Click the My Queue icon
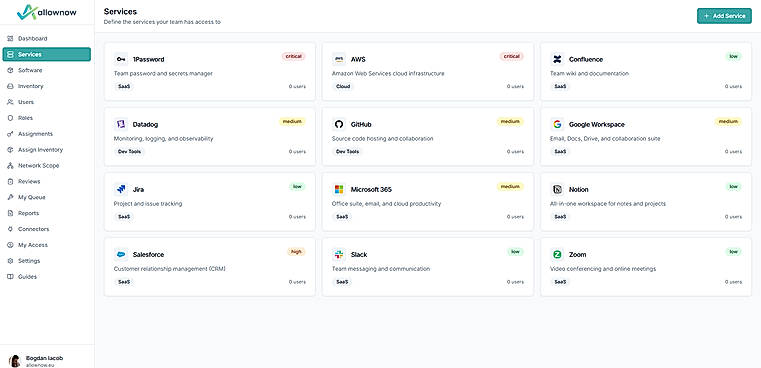 pos(11,197)
